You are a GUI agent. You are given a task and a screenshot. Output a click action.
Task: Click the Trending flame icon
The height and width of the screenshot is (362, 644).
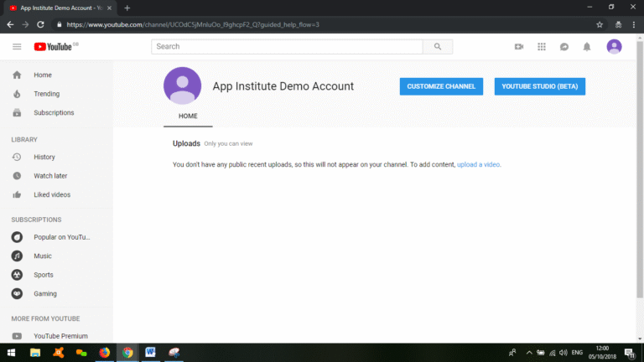[17, 94]
